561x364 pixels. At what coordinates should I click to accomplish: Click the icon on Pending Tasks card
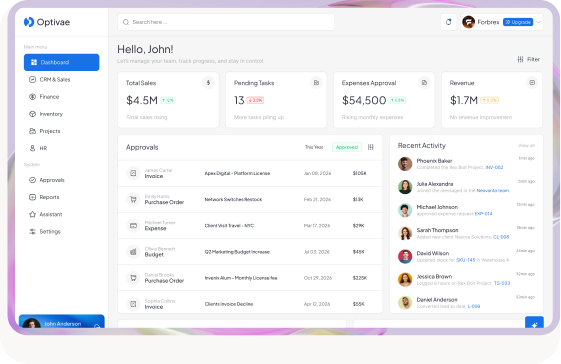tap(316, 83)
